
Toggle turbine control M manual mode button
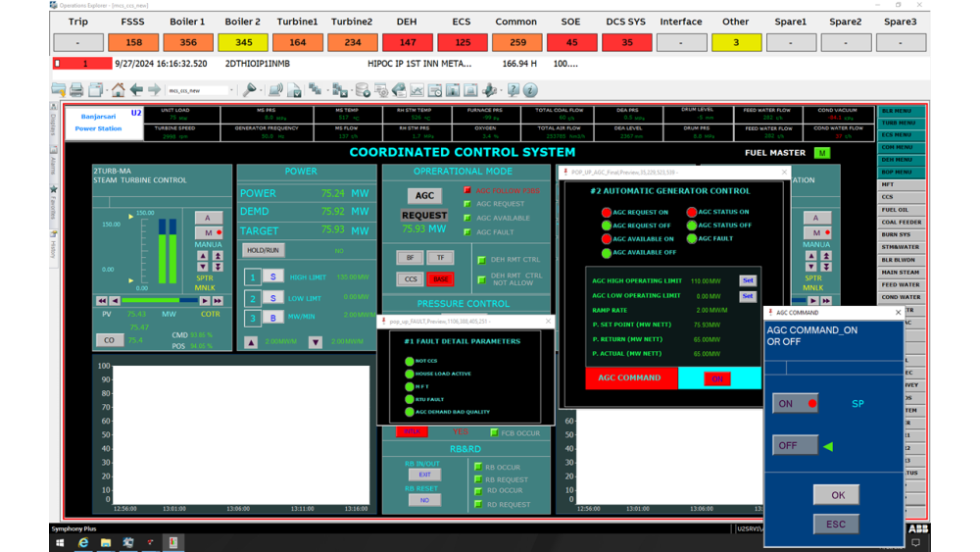(x=209, y=233)
